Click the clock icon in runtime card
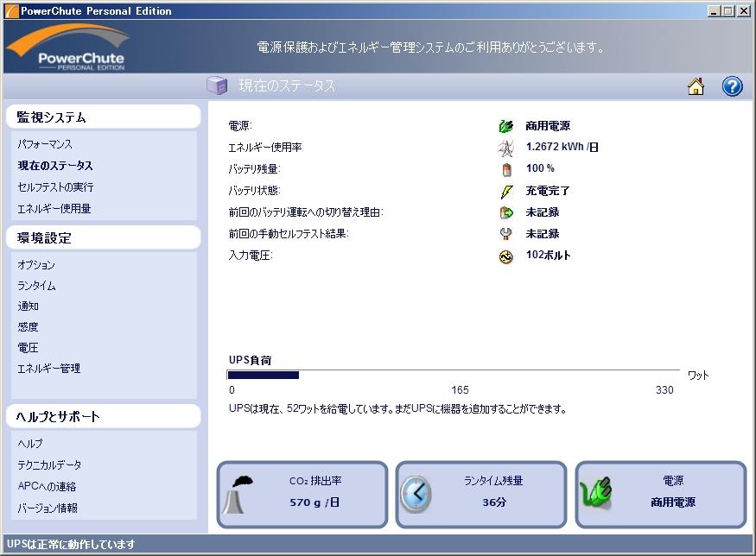This screenshot has width=756, height=556. coord(416,494)
